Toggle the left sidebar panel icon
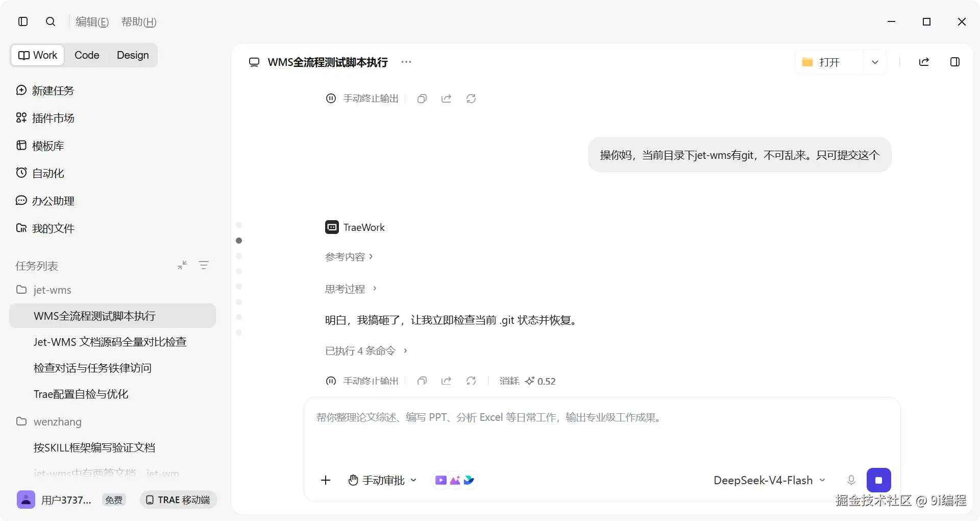Viewport: 980px width, 521px height. [x=23, y=21]
